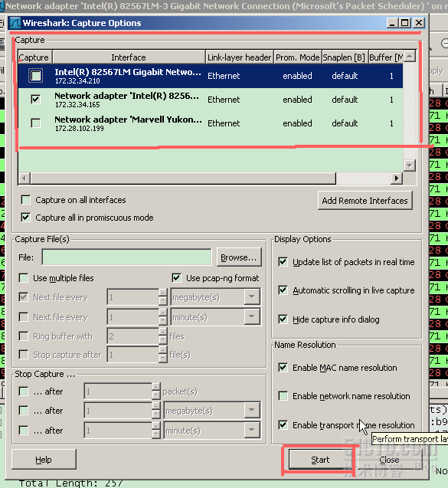Select the Network adapter 'Marvell Yukon row
448x488 pixels.
point(211,123)
